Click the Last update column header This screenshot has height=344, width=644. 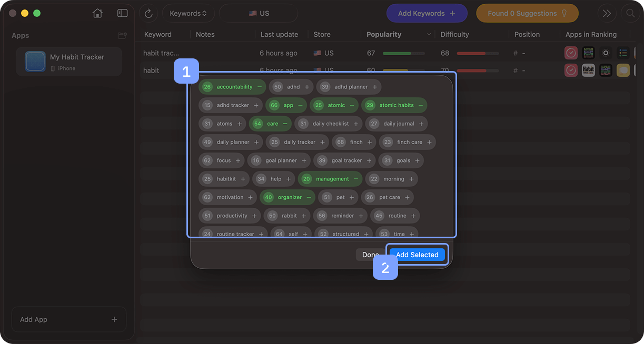tap(279, 34)
